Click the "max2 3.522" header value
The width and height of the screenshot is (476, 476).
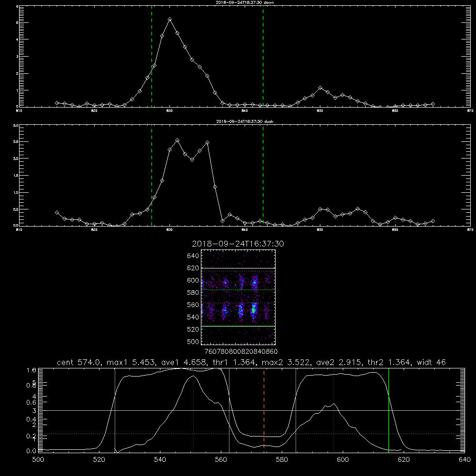[286, 362]
